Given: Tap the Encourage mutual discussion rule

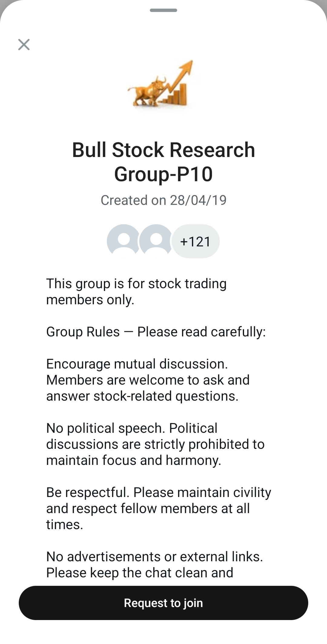Looking at the screenshot, I should click(x=137, y=364).
